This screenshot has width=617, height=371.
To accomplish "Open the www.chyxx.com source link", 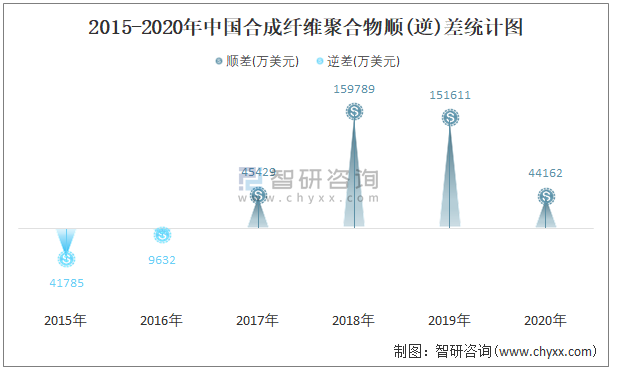I will [x=546, y=351].
